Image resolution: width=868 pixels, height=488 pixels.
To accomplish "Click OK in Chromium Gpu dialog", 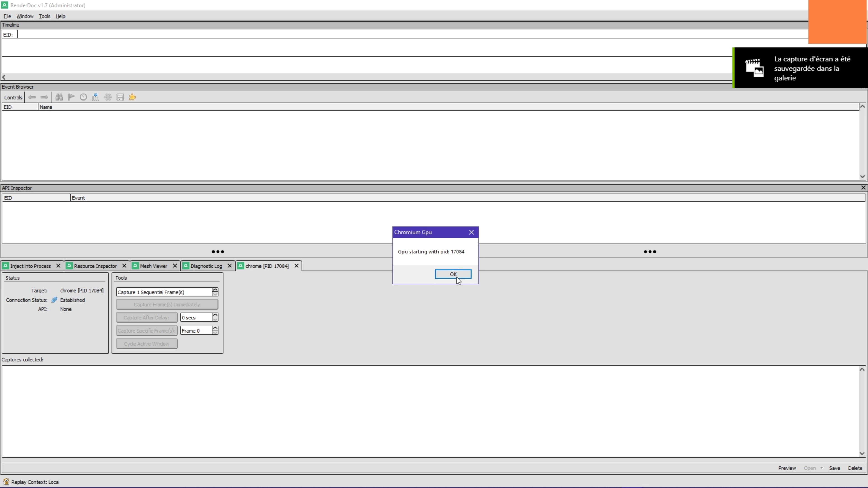I will [x=453, y=274].
